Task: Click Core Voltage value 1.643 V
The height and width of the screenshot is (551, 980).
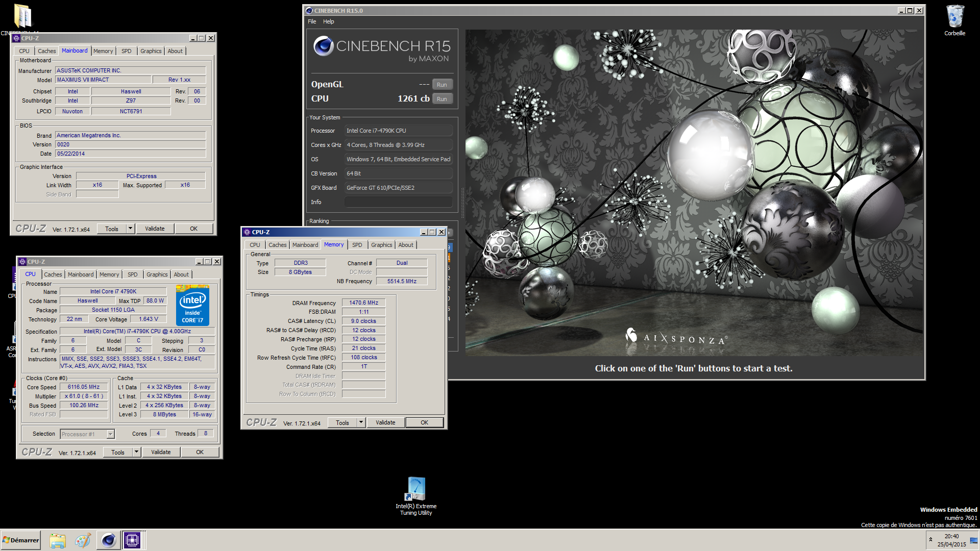Action: [149, 319]
